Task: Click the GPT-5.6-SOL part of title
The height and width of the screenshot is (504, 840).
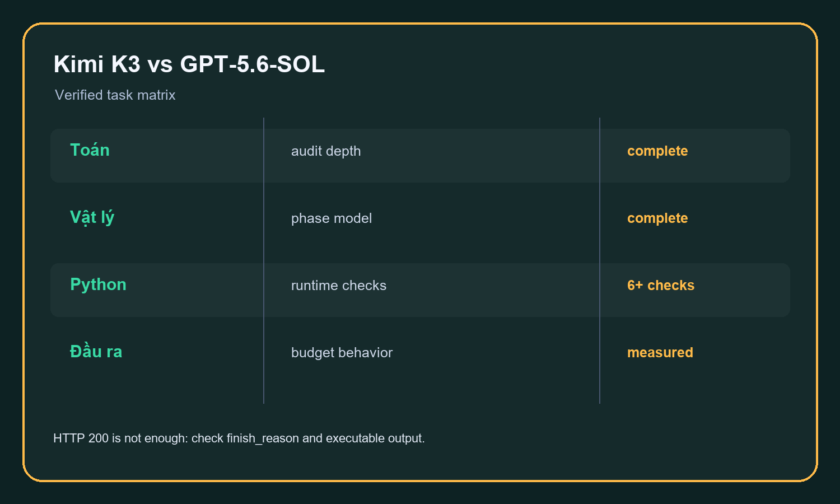Action: [x=253, y=64]
